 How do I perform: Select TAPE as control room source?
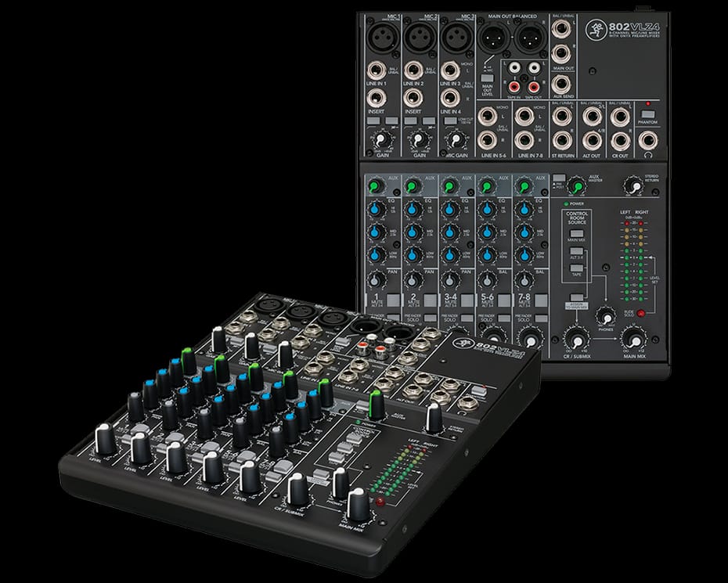click(x=576, y=268)
